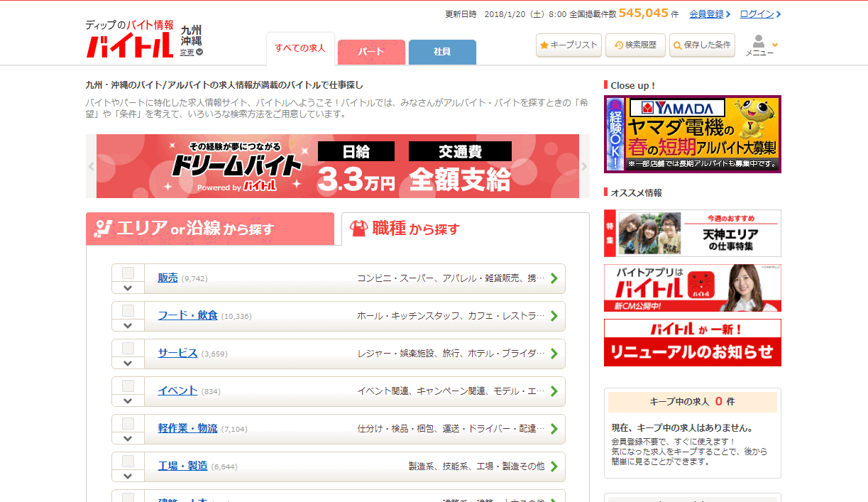Open the menu via person icon
Screen dimensions: 868x502
(759, 45)
